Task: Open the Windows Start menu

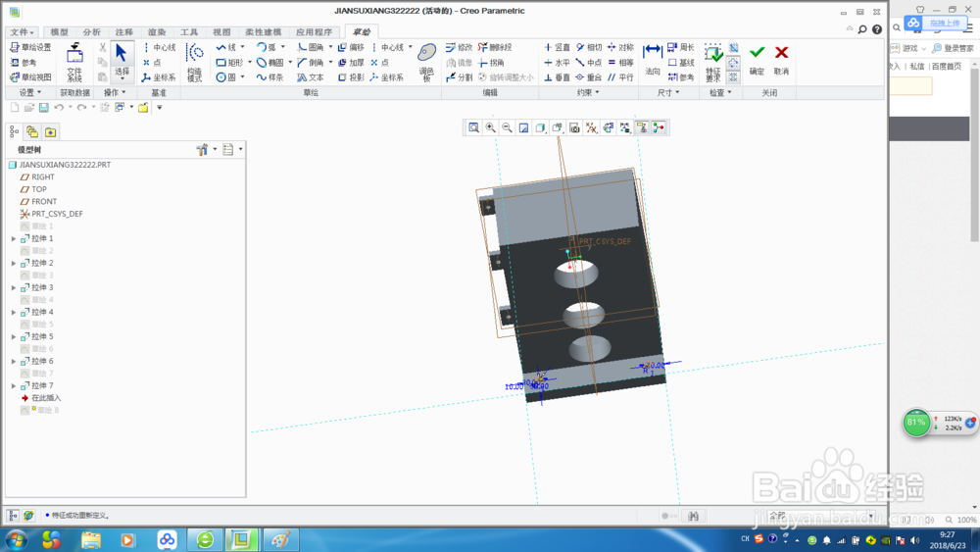Action: (x=16, y=540)
